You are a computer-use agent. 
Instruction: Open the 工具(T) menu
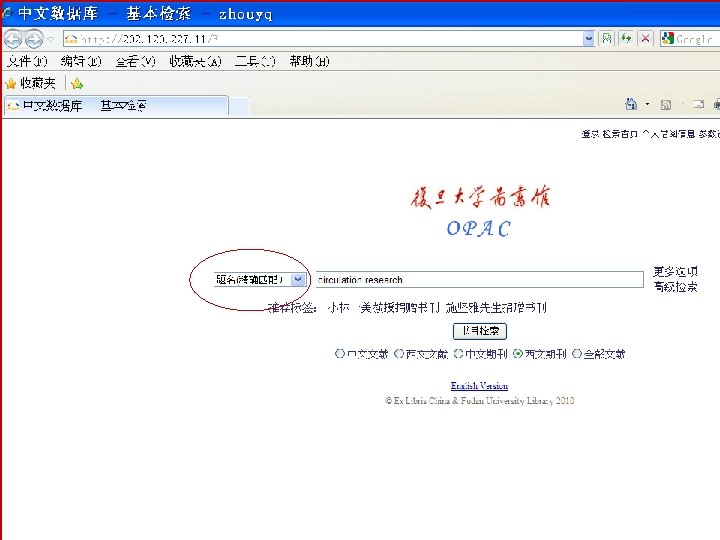pyautogui.click(x=255, y=61)
